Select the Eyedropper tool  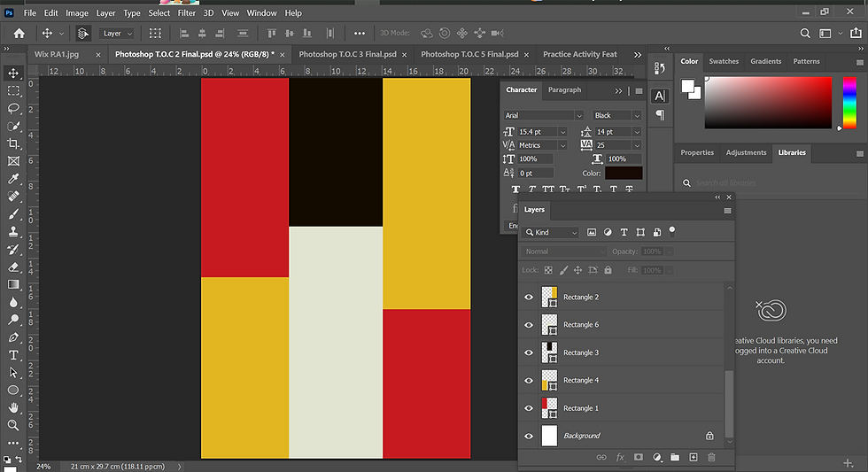click(13, 179)
